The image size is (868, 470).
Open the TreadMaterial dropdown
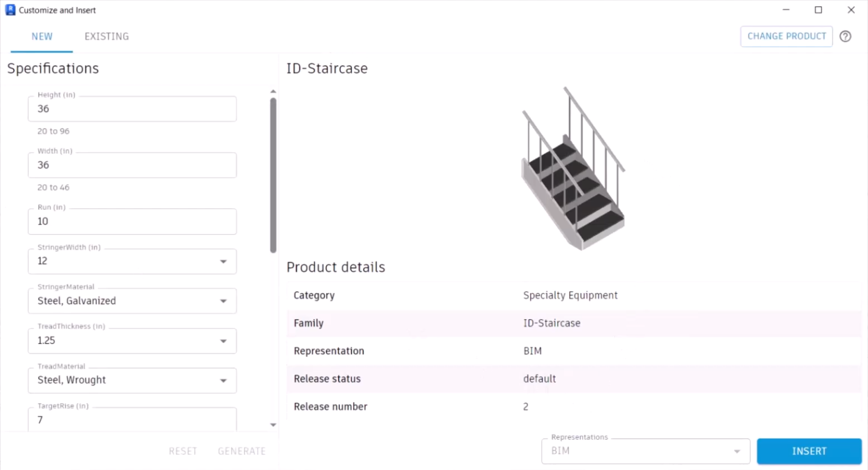[132, 380]
